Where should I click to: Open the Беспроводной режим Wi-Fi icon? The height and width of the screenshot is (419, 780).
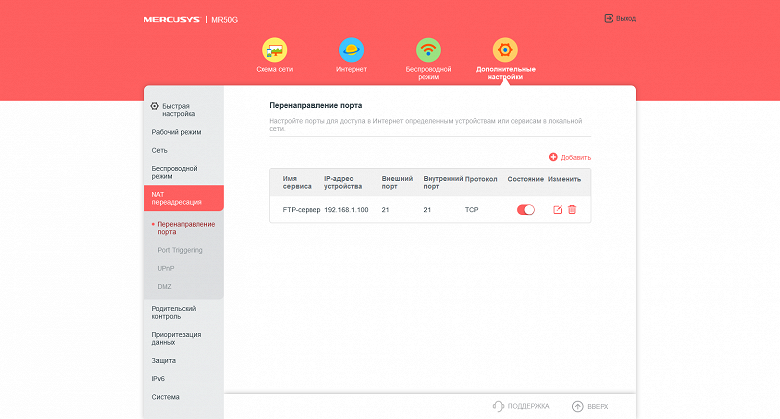point(428,50)
